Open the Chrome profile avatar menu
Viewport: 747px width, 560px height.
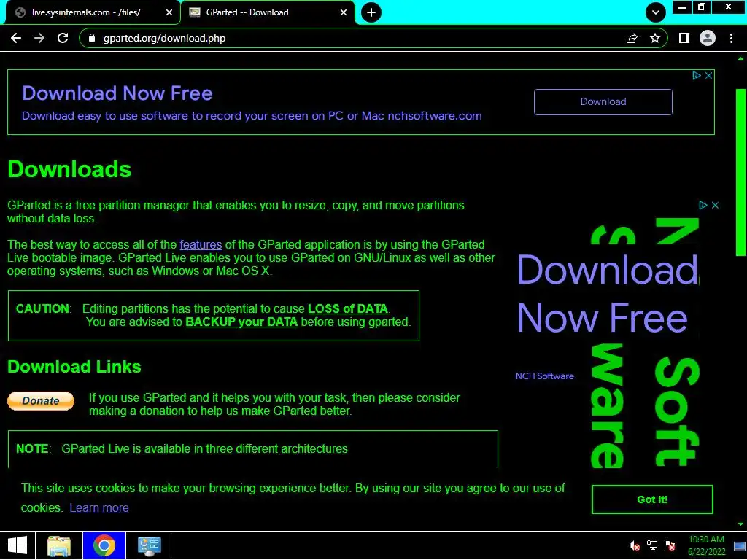[x=708, y=38]
